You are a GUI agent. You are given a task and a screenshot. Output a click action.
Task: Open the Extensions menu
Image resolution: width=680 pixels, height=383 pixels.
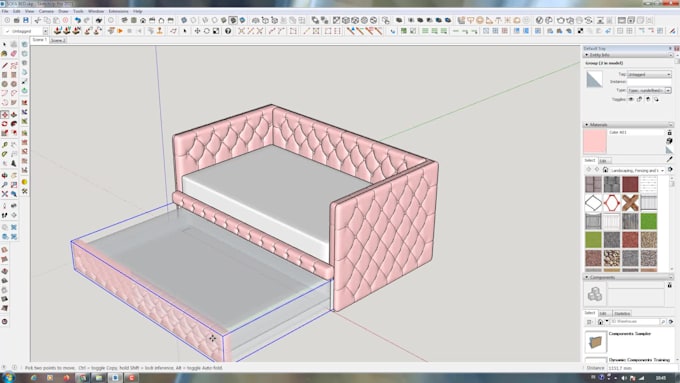pos(118,11)
